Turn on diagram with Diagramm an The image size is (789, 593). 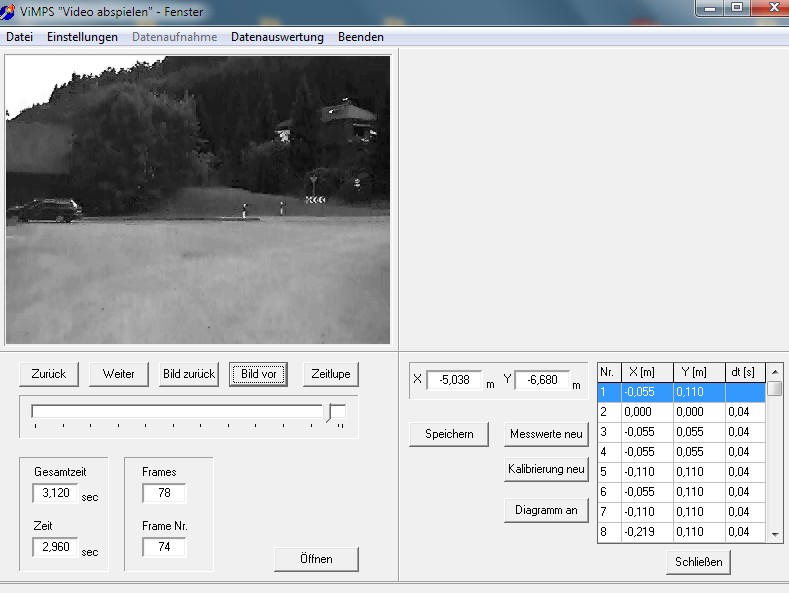tap(546, 510)
